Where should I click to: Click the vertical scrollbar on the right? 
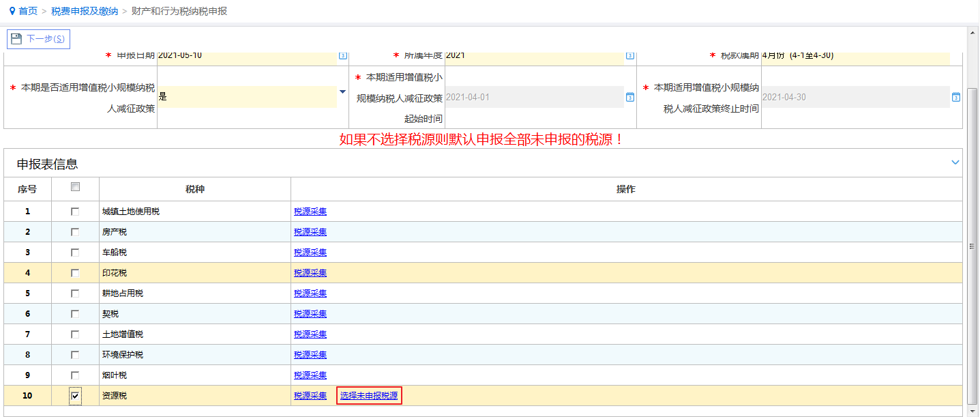coord(973,246)
